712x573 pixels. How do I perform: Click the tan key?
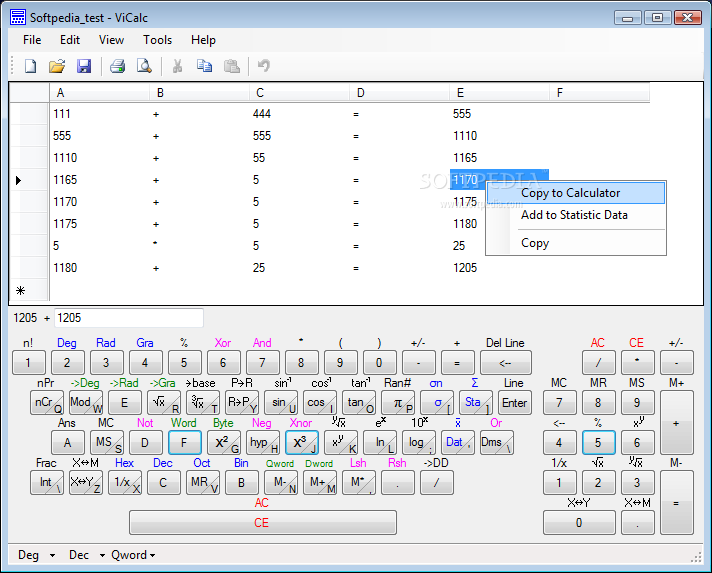click(359, 403)
